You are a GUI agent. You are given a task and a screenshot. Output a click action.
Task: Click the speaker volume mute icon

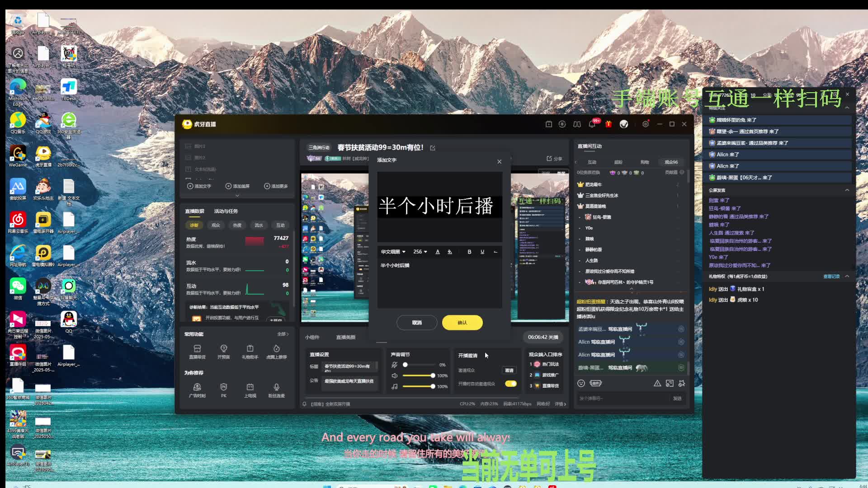[395, 375]
